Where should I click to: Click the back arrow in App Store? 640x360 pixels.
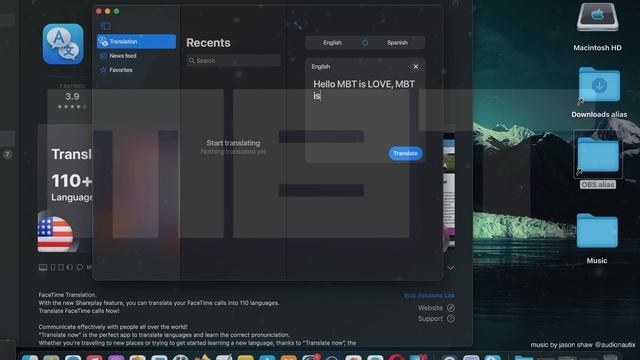click(x=34, y=3)
